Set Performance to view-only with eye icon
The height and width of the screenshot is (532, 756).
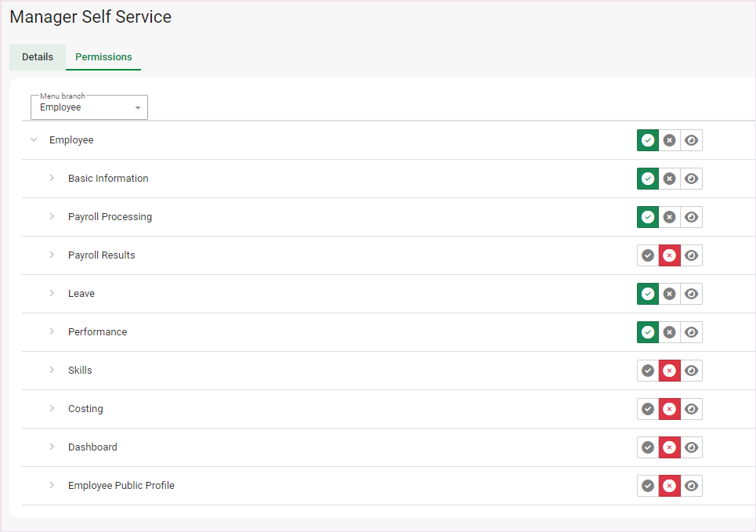(691, 332)
